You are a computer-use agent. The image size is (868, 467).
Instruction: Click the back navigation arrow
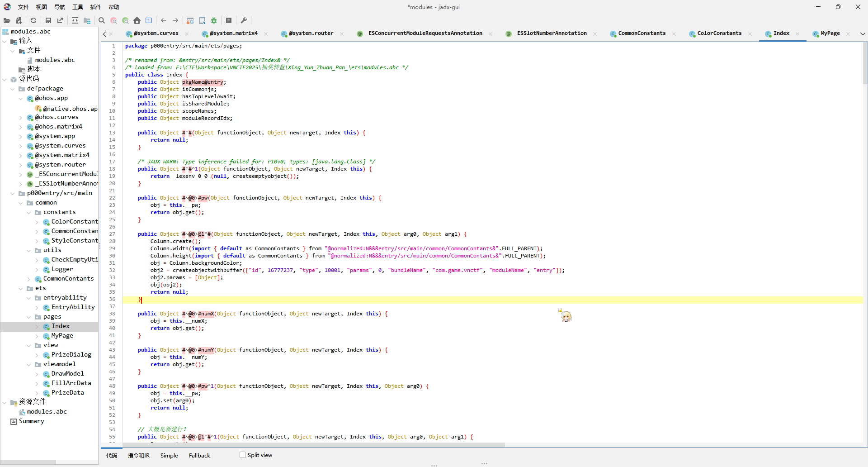pyautogui.click(x=164, y=20)
